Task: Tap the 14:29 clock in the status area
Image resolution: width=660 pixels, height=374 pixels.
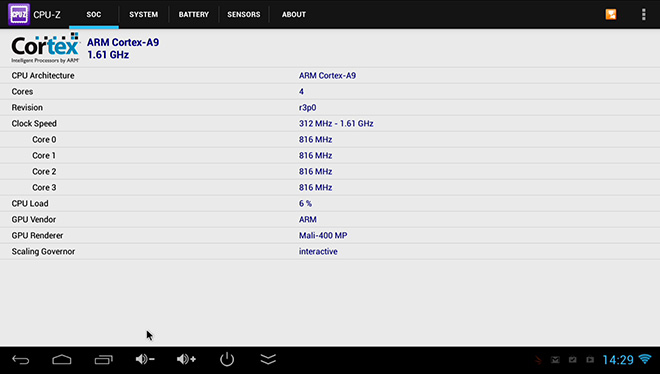Action: tap(618, 360)
